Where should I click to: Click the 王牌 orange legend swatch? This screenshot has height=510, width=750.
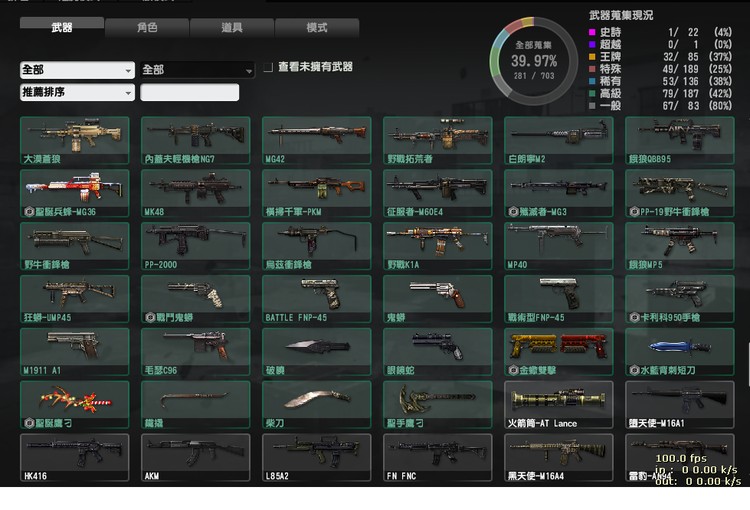pyautogui.click(x=592, y=57)
